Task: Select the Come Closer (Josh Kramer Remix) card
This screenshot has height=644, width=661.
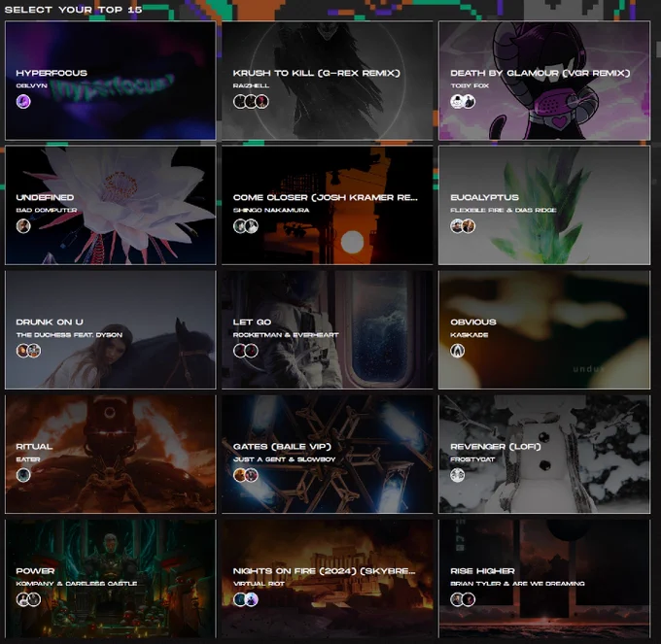Action: point(328,205)
